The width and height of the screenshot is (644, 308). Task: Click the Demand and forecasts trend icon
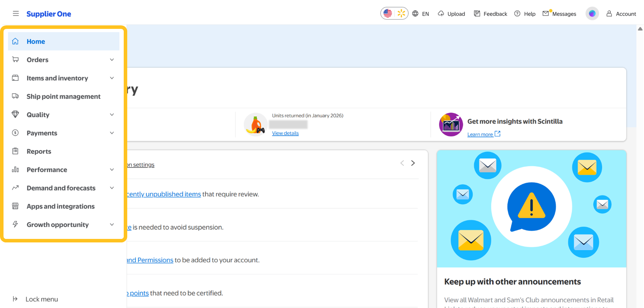click(15, 188)
